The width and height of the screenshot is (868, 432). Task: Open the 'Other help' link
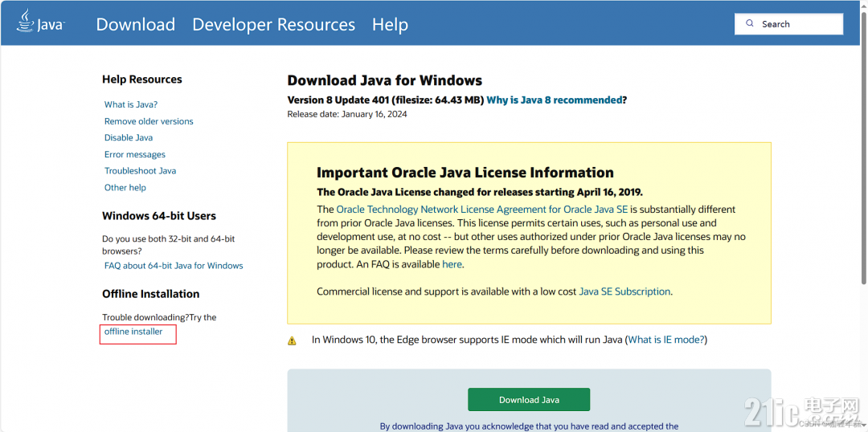(125, 188)
